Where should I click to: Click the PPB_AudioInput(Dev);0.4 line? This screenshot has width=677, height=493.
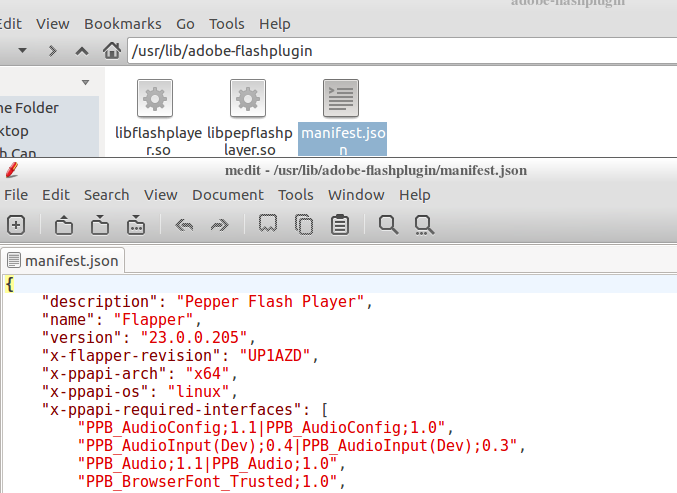pos(301,446)
